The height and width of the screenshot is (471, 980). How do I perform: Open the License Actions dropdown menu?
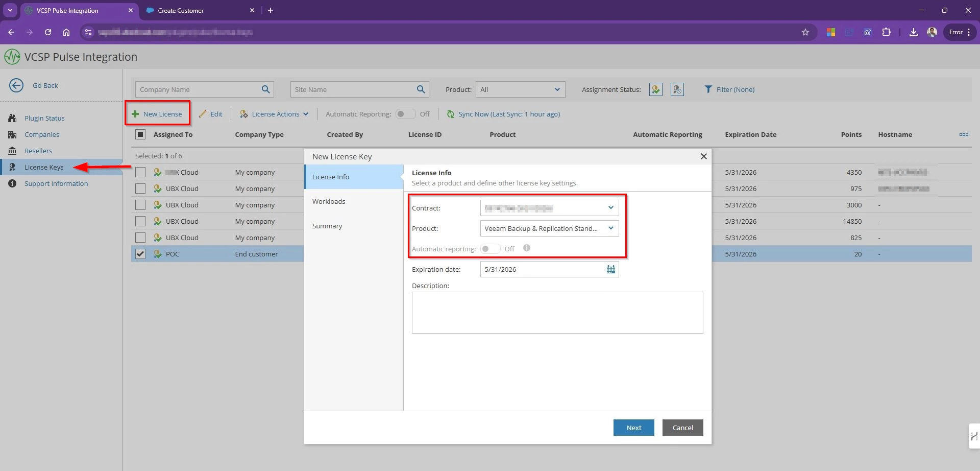(x=275, y=114)
